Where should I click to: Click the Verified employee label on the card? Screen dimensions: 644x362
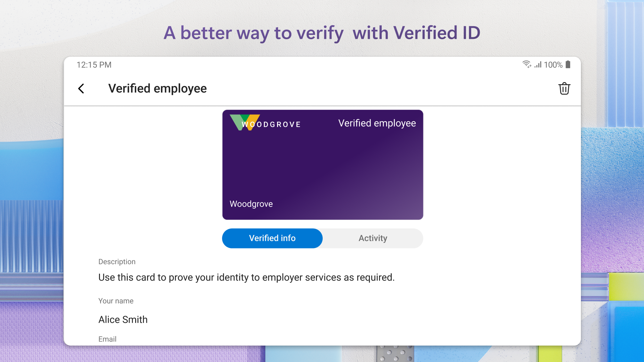(377, 123)
